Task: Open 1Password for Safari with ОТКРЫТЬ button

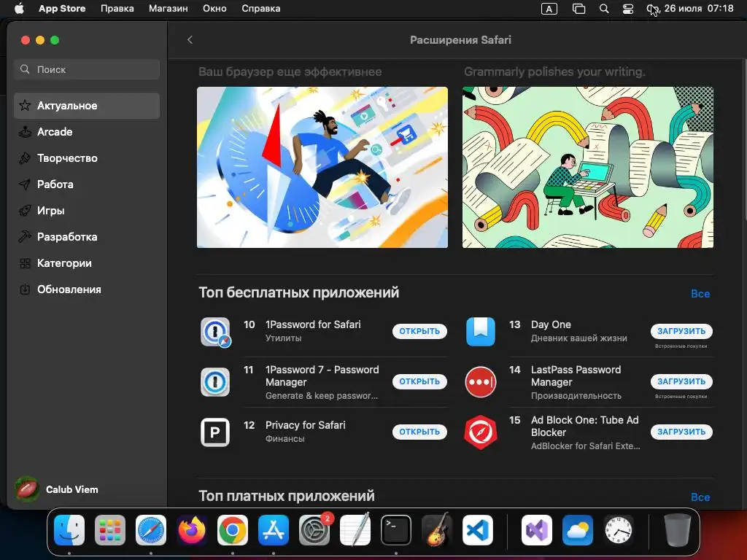Action: click(419, 332)
